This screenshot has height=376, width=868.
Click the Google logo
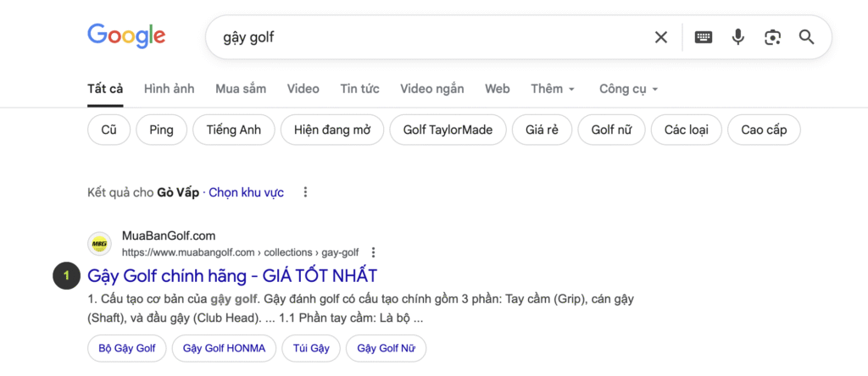pos(126,36)
